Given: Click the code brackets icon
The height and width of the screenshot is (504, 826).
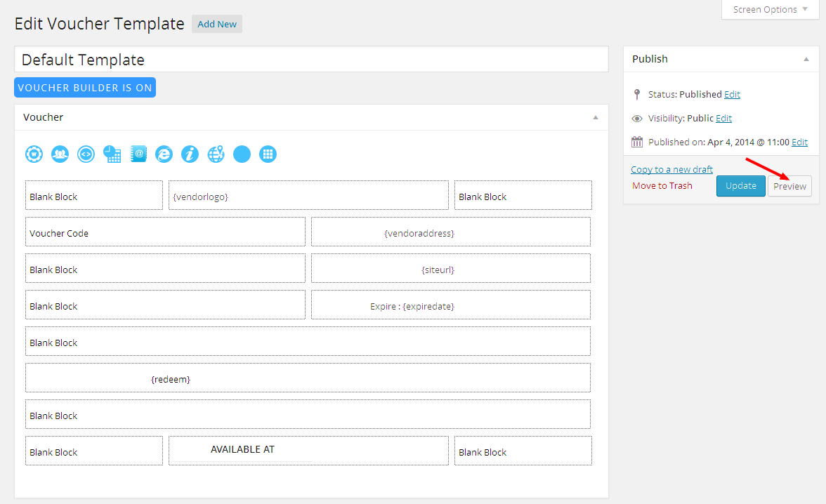Looking at the screenshot, I should coord(86,154).
